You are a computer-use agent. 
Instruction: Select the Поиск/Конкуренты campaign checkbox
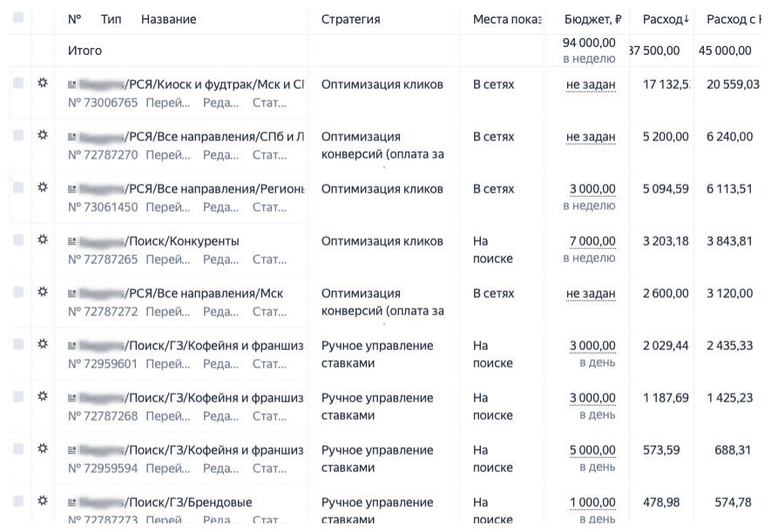point(18,239)
